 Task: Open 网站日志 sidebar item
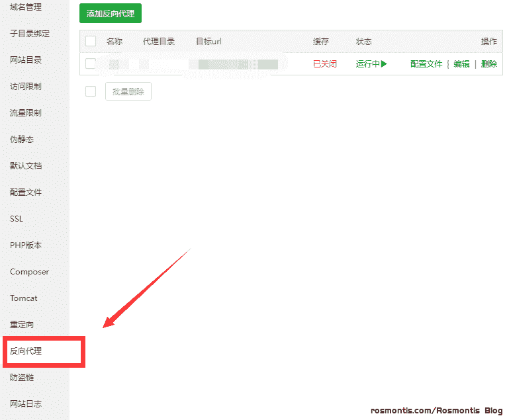(26, 404)
